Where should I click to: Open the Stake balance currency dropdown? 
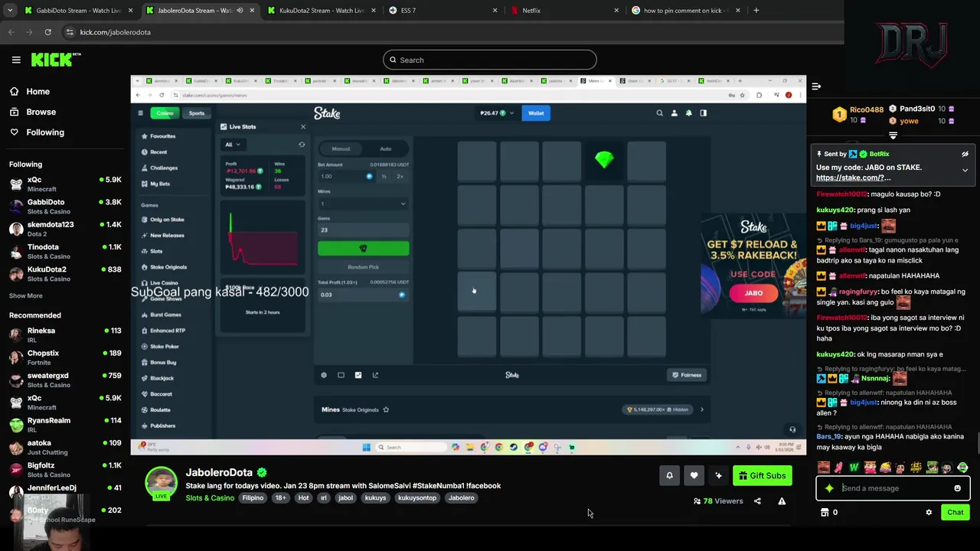tap(498, 113)
